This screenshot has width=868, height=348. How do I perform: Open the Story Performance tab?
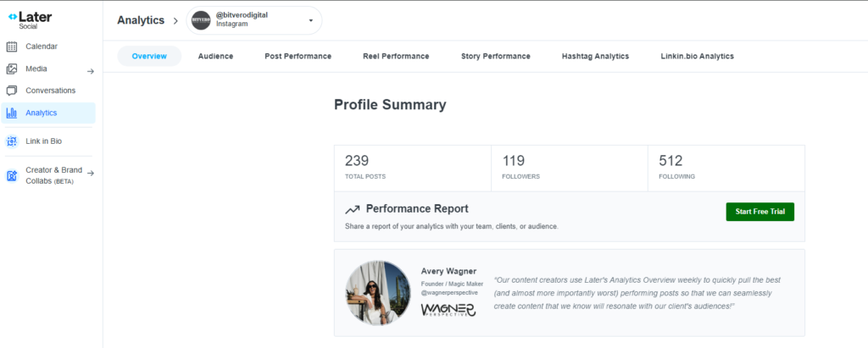[495, 56]
